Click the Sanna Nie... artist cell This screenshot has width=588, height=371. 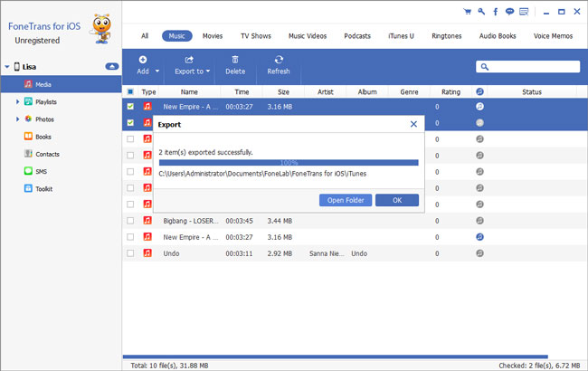coord(327,253)
